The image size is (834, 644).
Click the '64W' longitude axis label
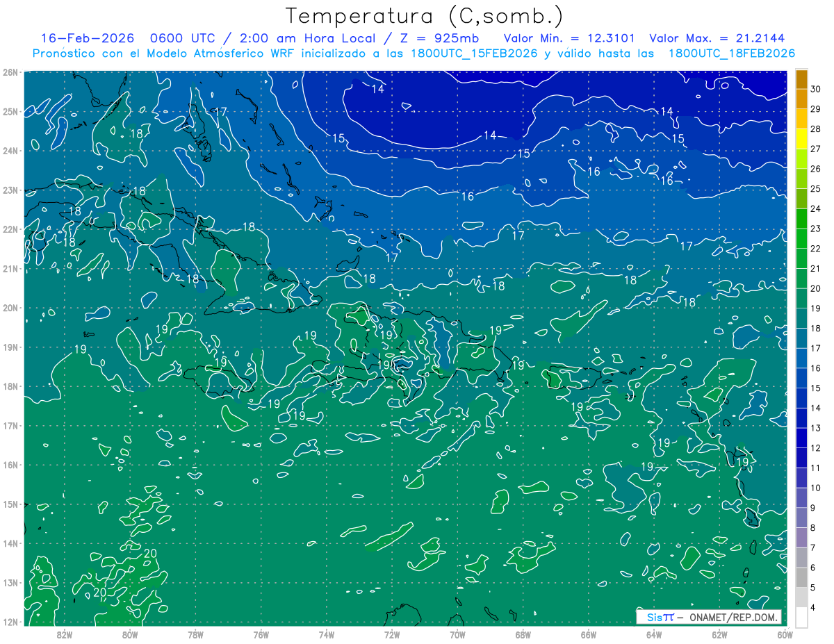pyautogui.click(x=654, y=634)
